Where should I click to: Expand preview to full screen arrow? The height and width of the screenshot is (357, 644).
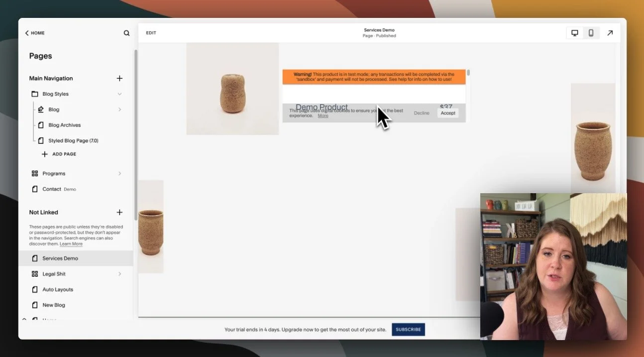[610, 33]
